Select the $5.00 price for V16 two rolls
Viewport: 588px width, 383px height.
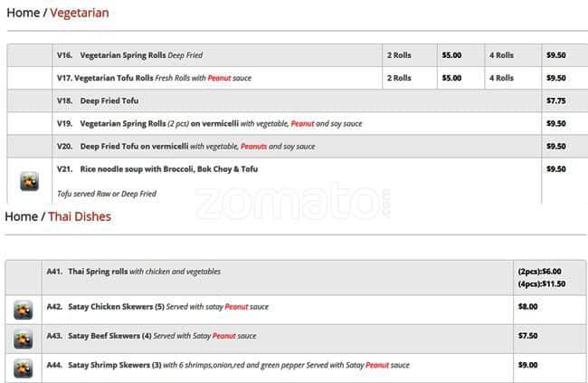coord(451,55)
